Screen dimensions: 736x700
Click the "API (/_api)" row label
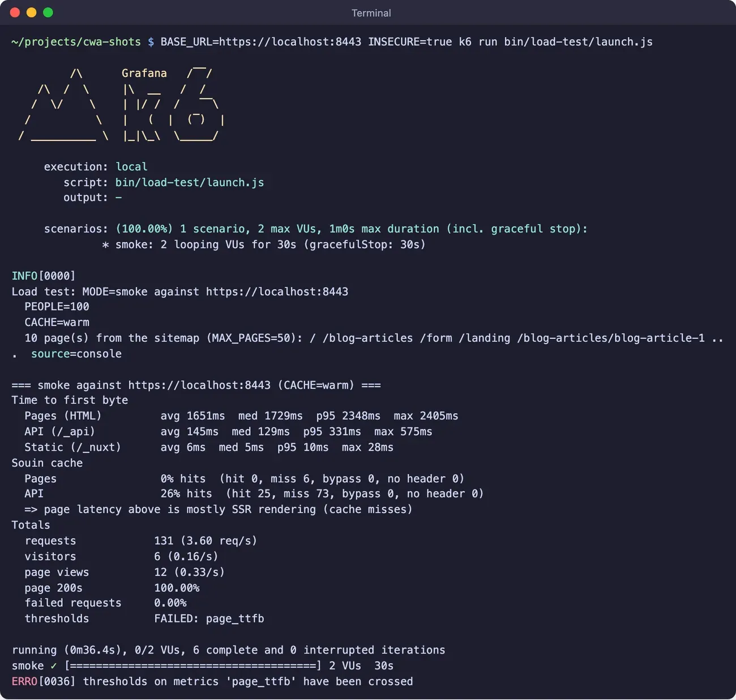[59, 432]
